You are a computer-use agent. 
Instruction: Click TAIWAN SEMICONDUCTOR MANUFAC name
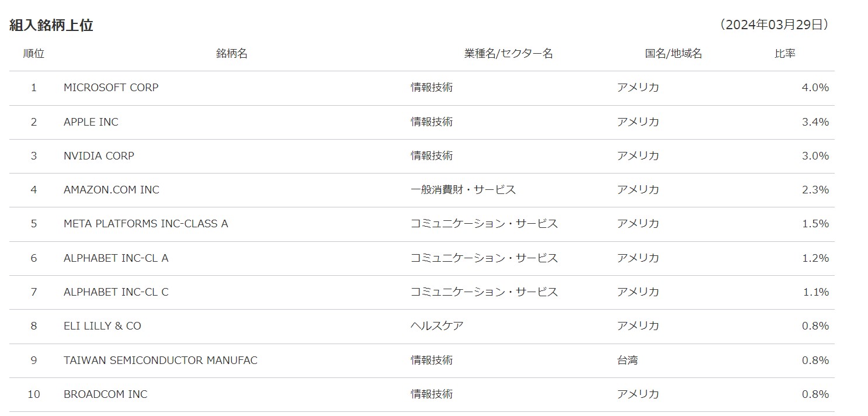[161, 360]
